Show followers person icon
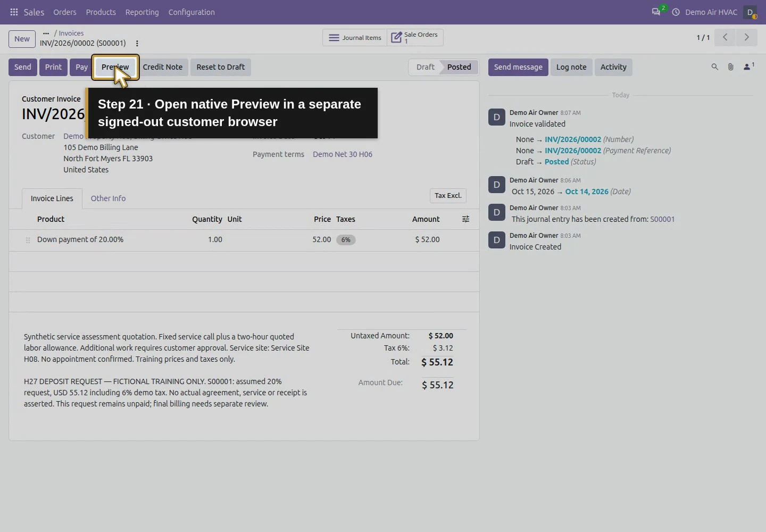 (x=748, y=66)
